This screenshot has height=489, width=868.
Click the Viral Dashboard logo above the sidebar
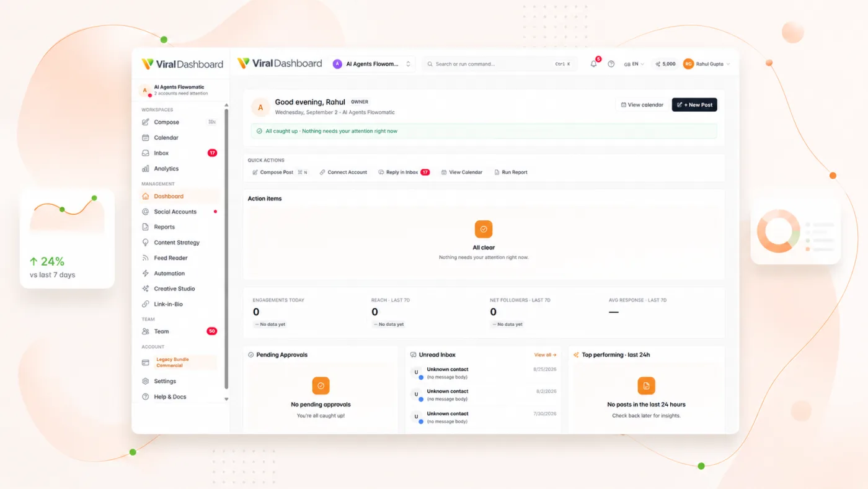pos(182,64)
